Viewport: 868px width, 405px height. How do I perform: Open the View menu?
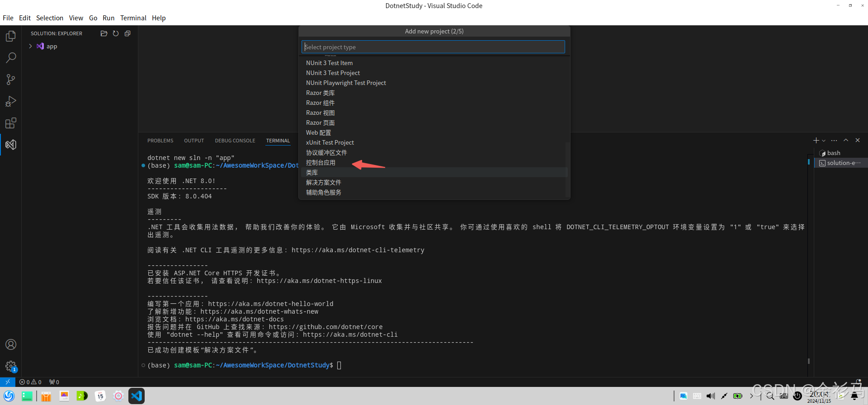pos(76,18)
